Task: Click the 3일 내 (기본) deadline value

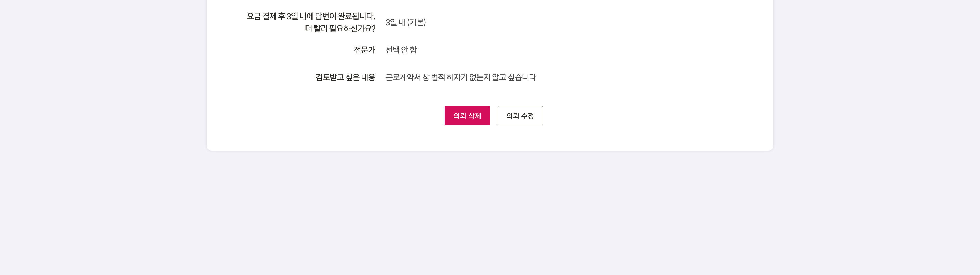Action: (x=405, y=22)
